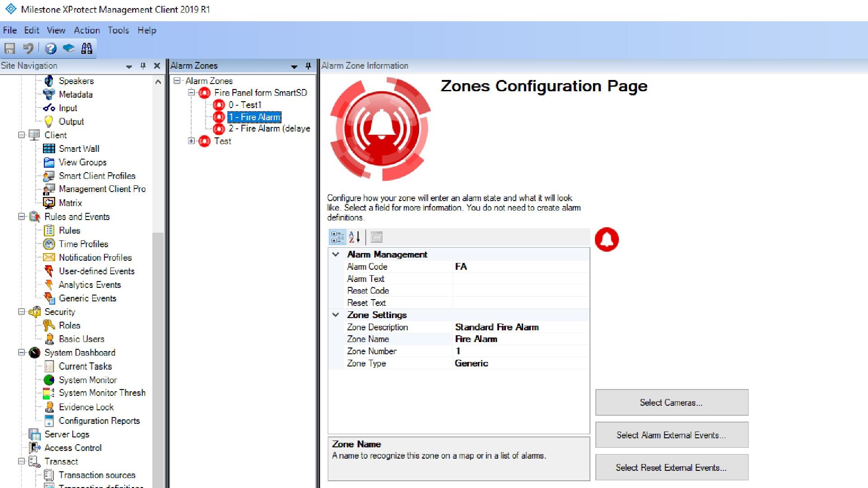Screen dimensions: 868x488
Task: Edit the Zone Type value Generic
Action: [x=521, y=363]
